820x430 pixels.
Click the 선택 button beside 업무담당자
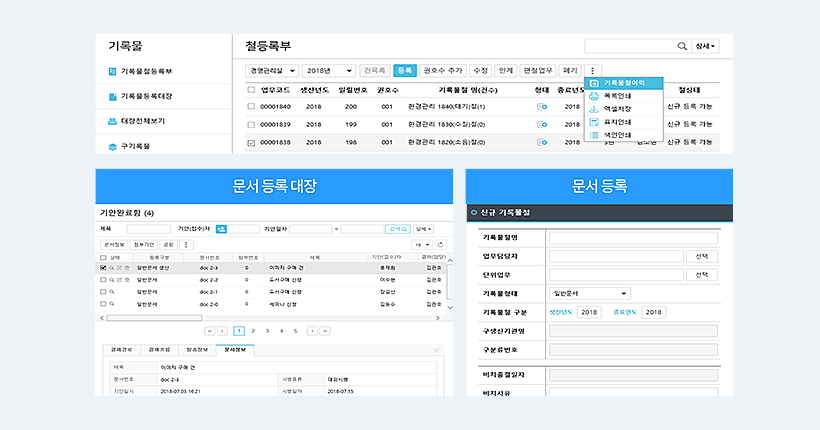coord(702,256)
